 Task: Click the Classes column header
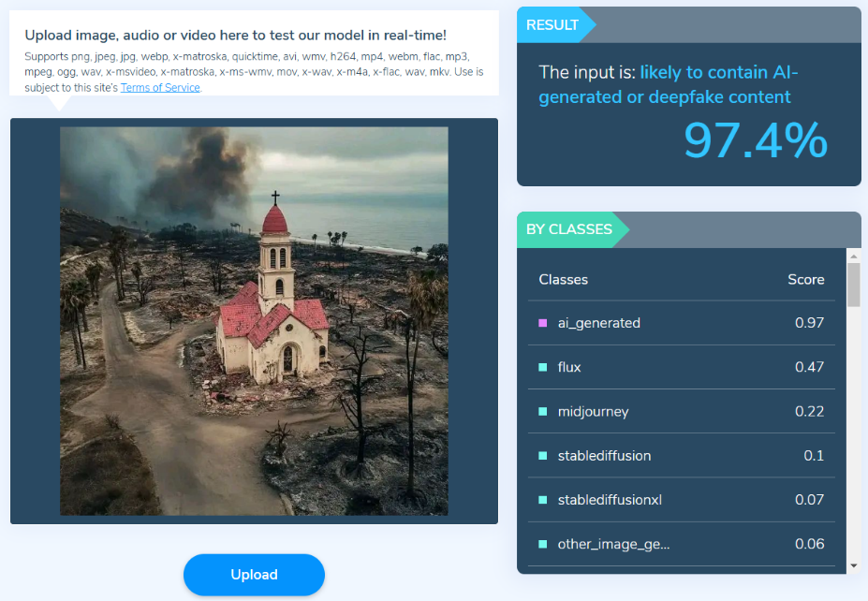point(564,279)
